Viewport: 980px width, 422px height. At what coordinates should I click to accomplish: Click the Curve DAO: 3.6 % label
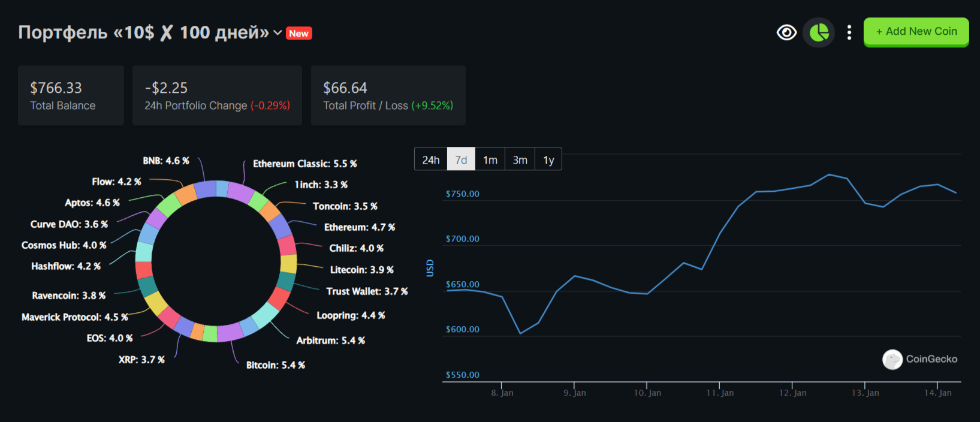tap(70, 224)
